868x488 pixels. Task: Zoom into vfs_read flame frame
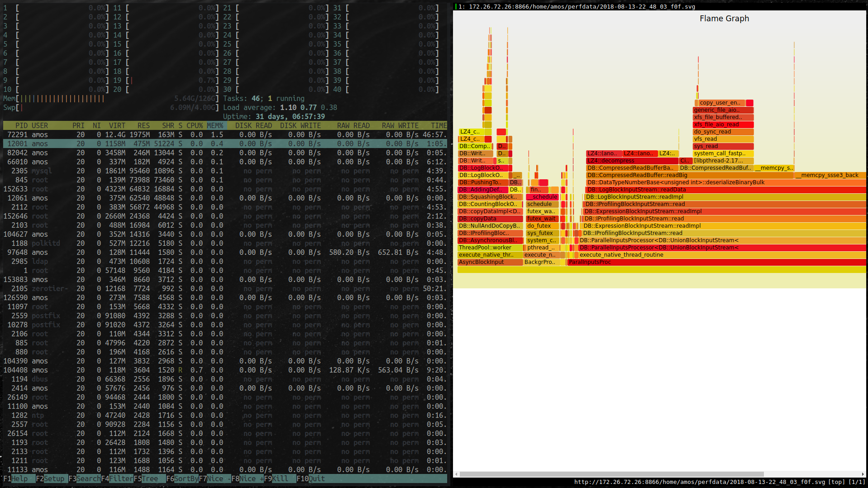click(x=723, y=139)
